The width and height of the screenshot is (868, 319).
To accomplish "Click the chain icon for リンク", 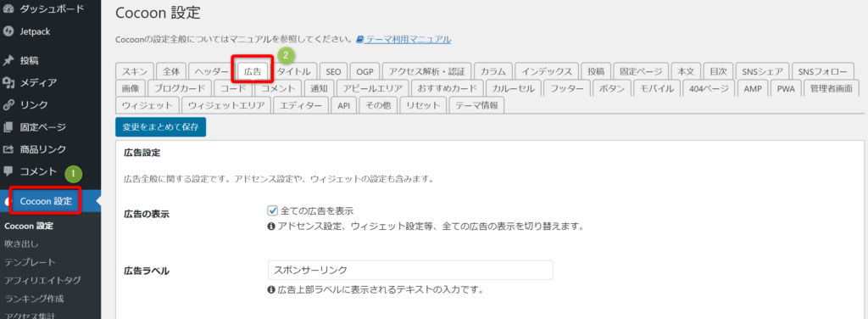I will [8, 104].
